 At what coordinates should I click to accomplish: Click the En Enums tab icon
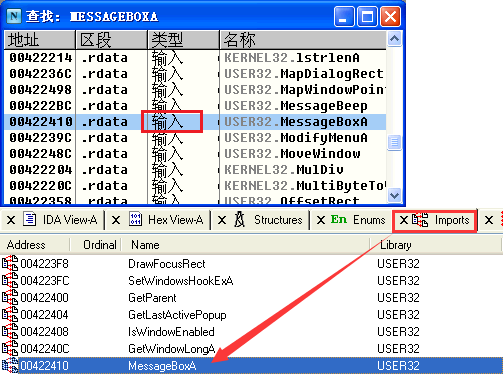[x=339, y=220]
